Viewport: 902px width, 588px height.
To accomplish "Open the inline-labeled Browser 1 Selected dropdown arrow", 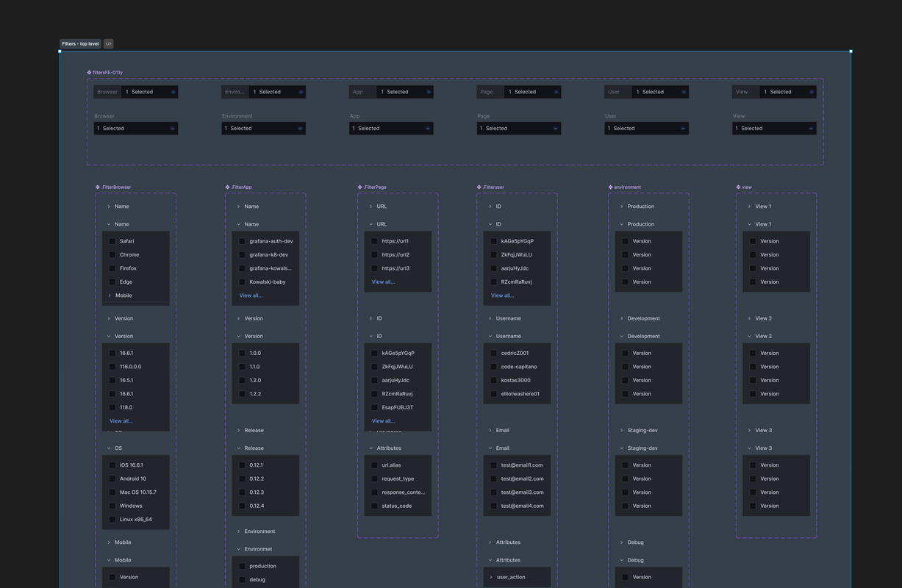I will pos(173,92).
